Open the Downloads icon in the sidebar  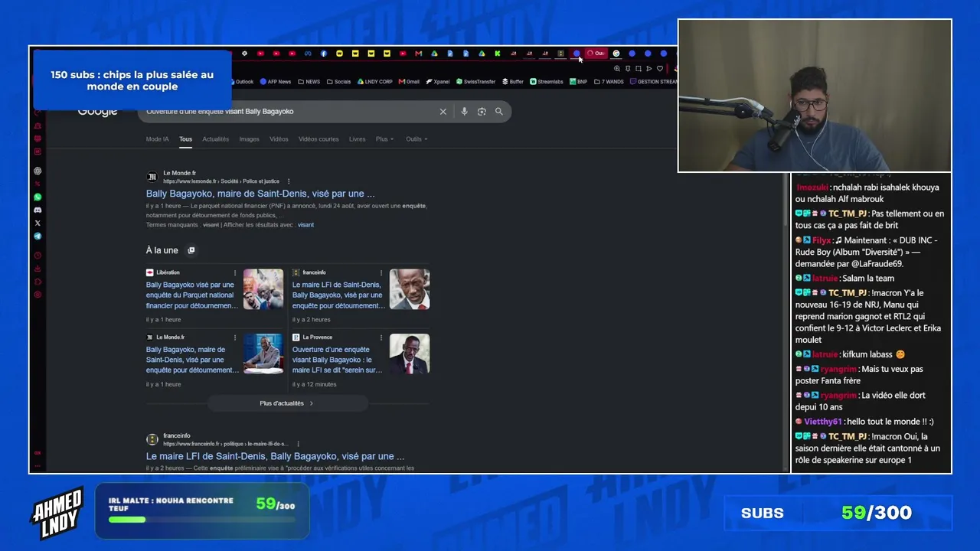point(38,269)
